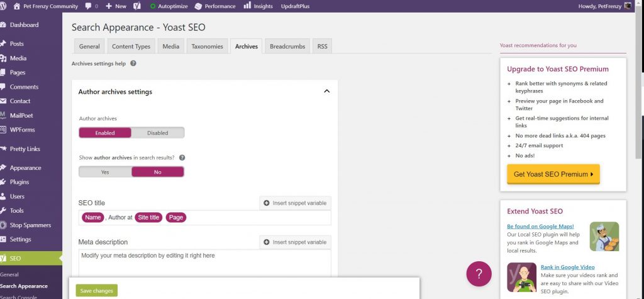This screenshot has width=644, height=299.
Task: Choose No for showing author archives
Action: [x=158, y=172]
